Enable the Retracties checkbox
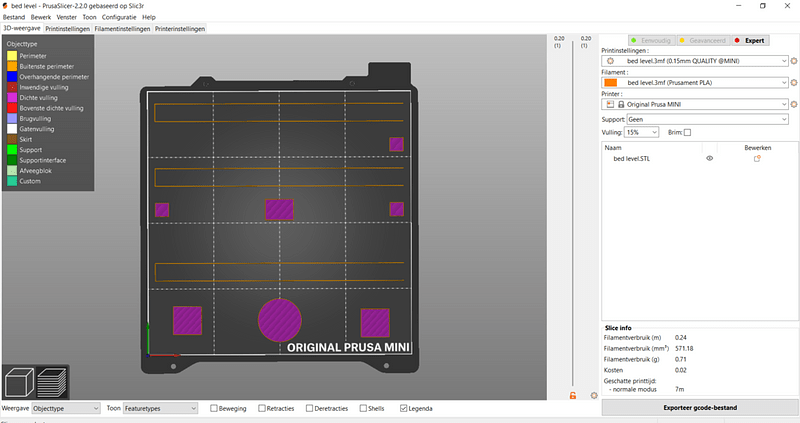 (262, 408)
